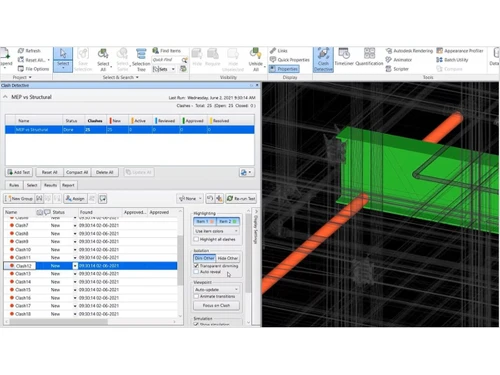Open the Batch Utility tool
500x375 pixels.
452,60
